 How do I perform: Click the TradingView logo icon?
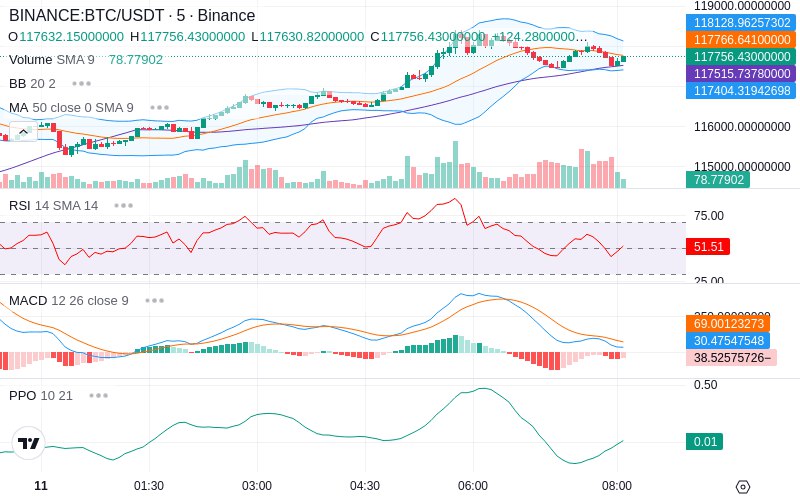tap(28, 443)
